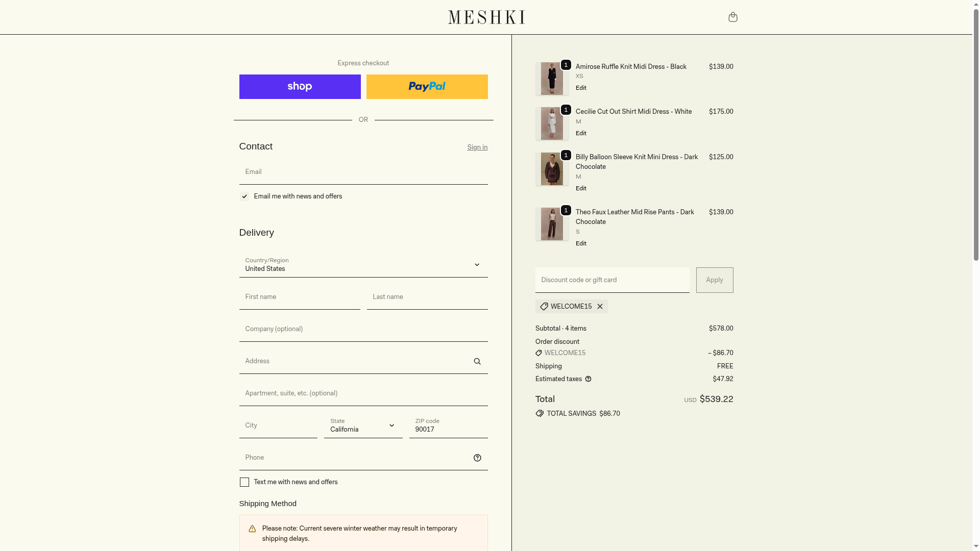Viewport: 980px width, 551px height.
Task: Enable Text me with news and offers
Action: pyautogui.click(x=244, y=482)
